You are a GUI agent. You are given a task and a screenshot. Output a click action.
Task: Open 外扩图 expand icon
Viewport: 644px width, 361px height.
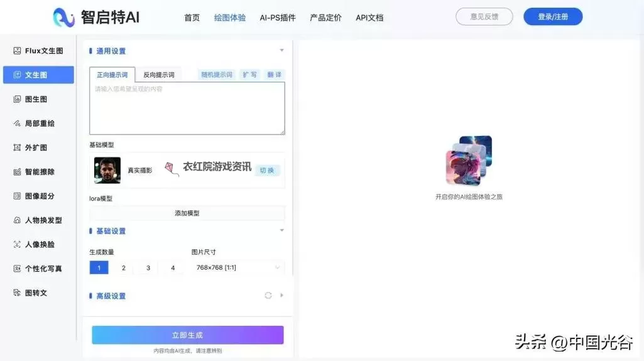pyautogui.click(x=17, y=148)
